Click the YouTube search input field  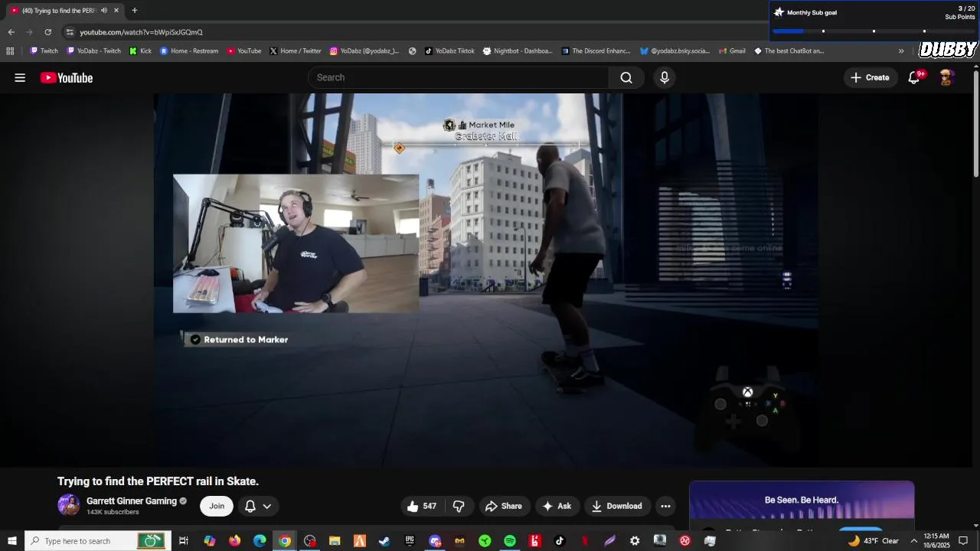(458, 77)
